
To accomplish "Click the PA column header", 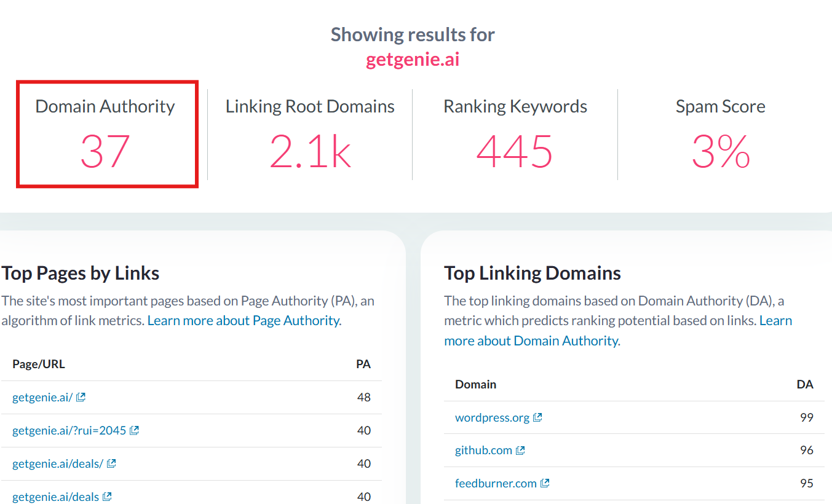I will click(363, 364).
